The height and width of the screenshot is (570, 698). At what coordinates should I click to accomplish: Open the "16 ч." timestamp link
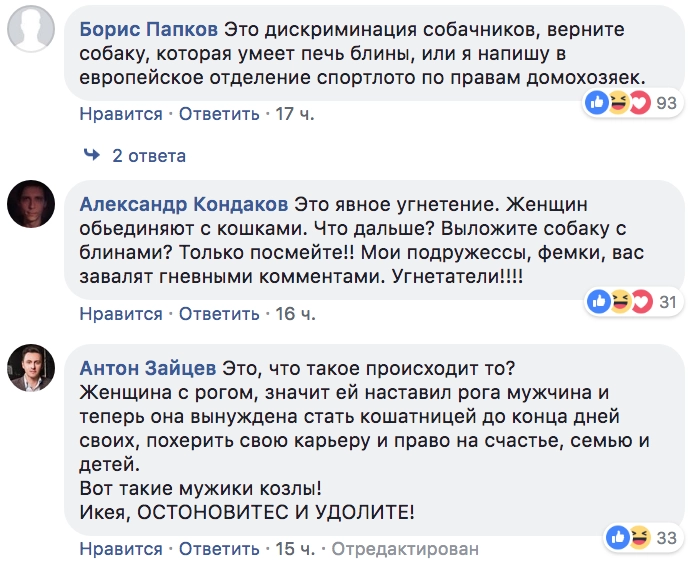pyautogui.click(x=294, y=314)
